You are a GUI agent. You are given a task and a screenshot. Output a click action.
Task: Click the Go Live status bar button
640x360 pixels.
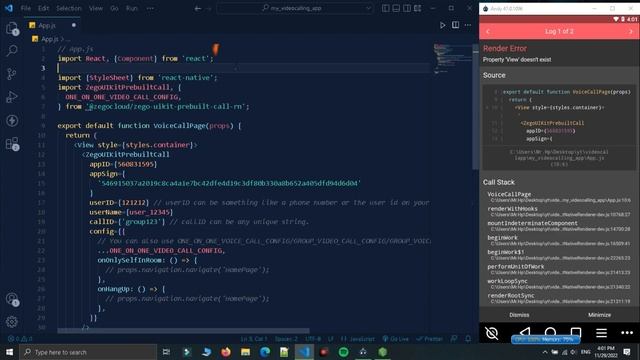point(396,339)
